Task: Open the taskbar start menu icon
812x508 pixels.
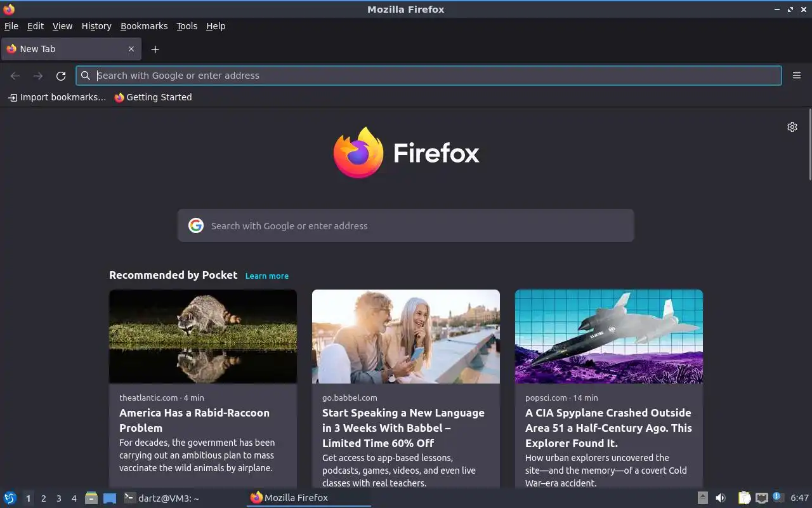Action: [x=10, y=498]
